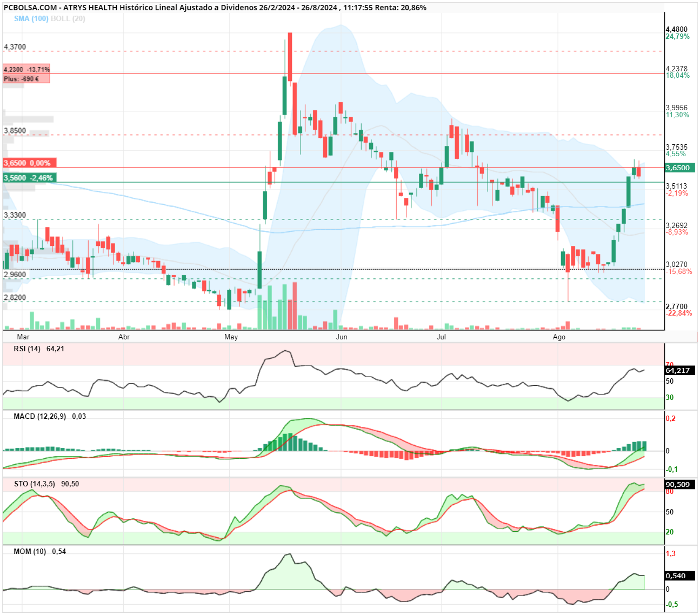Screen dimensions: 700x615
Task: Click the black 64,217 RSI value box
Action: point(679,370)
